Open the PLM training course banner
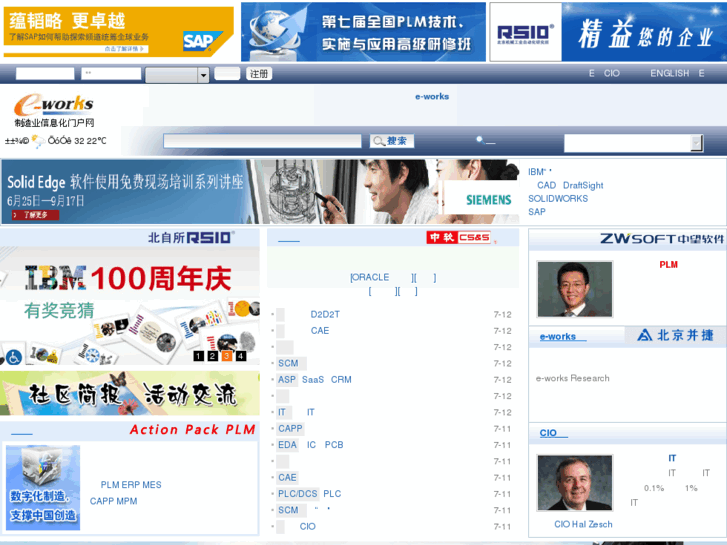Image resolution: width=727 pixels, height=545 pixels. click(x=363, y=32)
